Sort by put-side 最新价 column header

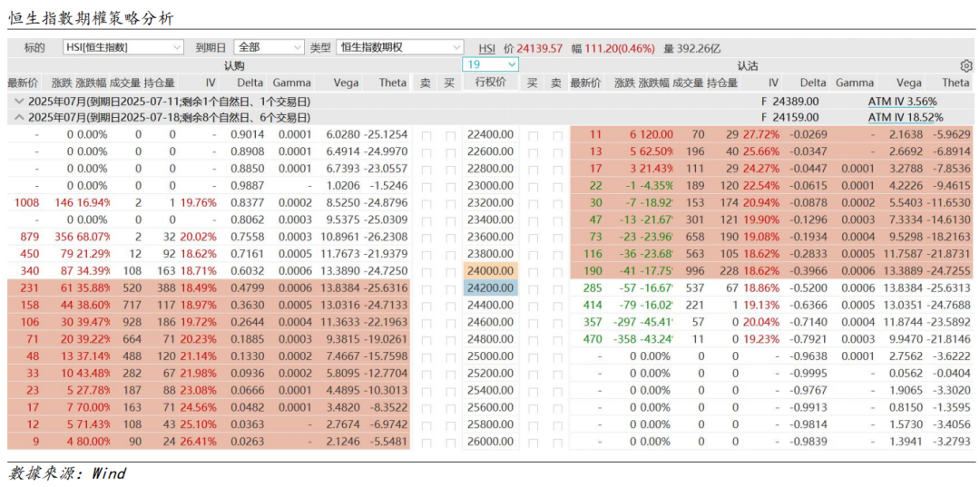[x=585, y=83]
